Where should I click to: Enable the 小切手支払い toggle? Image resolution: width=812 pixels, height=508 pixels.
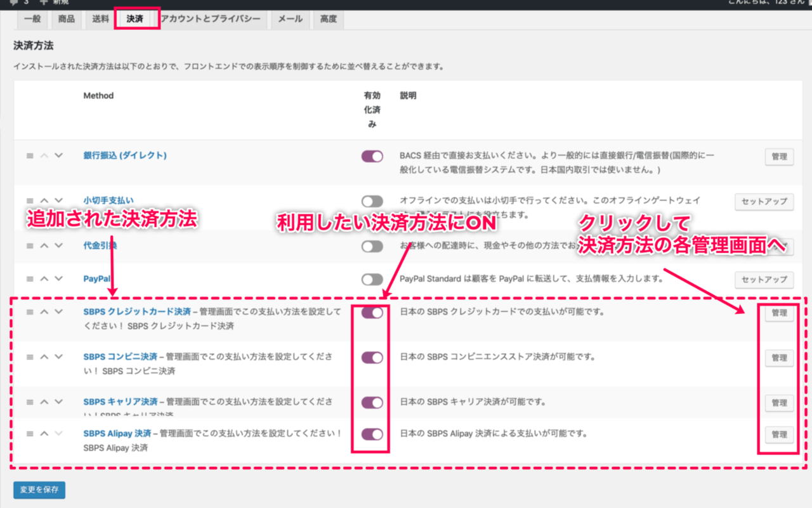(x=372, y=201)
